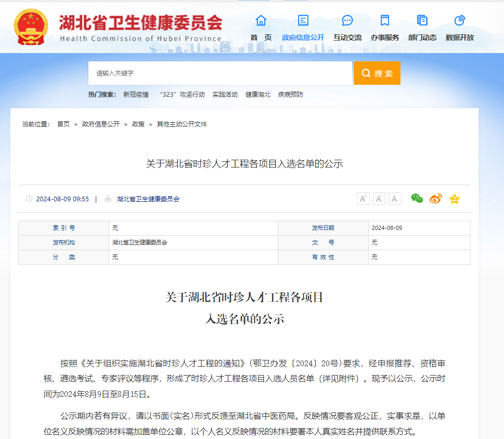Increase article font size with A+ button
The width and height of the screenshot is (504, 439).
363,199
